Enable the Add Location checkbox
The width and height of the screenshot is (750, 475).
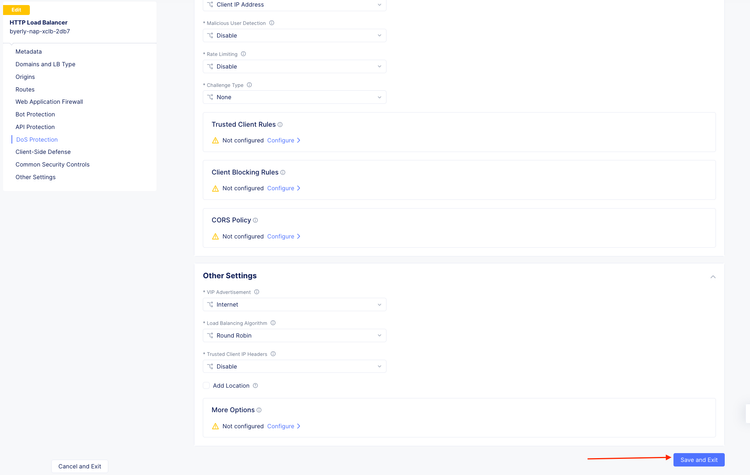point(207,386)
